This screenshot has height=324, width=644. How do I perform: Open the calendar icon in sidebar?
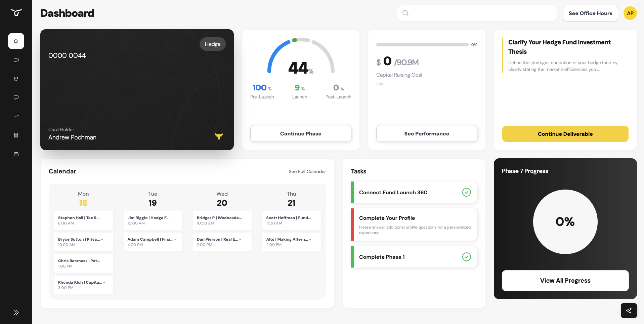click(16, 154)
